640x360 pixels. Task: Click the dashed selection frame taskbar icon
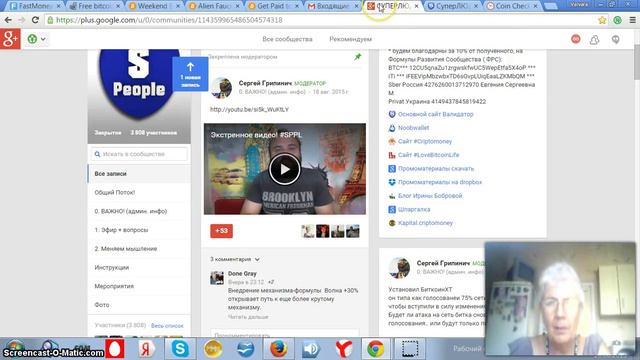tap(409, 349)
